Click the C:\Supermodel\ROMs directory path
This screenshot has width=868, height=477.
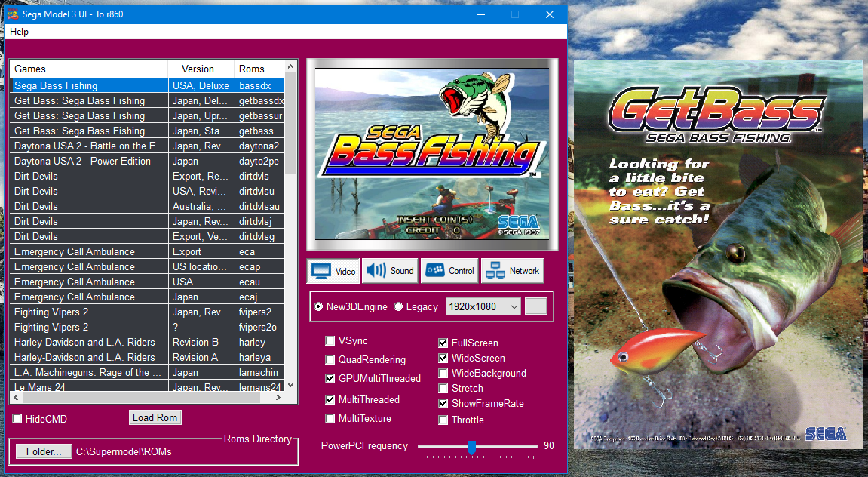coord(124,451)
